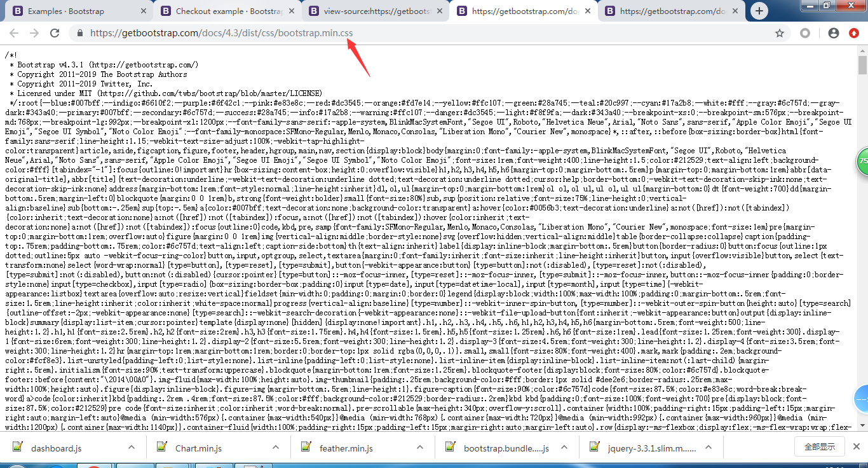Click the 全部显示 show all downloads button
Viewport: 868px width, 468px height.
[820, 447]
